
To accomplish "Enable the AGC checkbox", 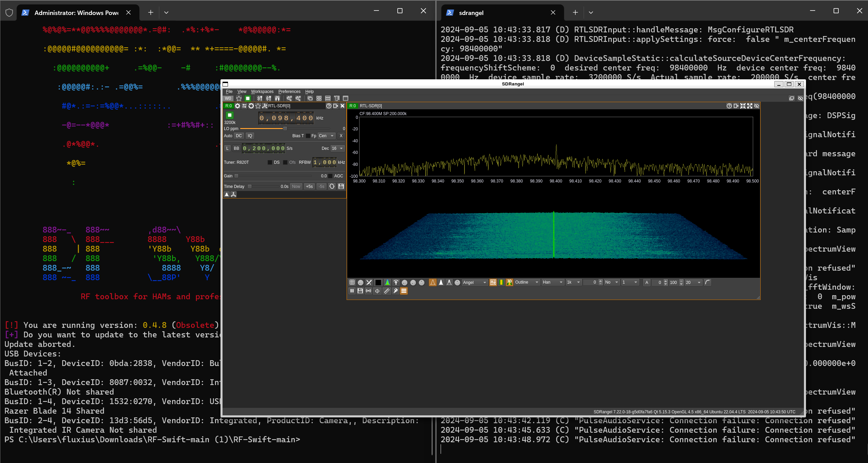I will 330,176.
